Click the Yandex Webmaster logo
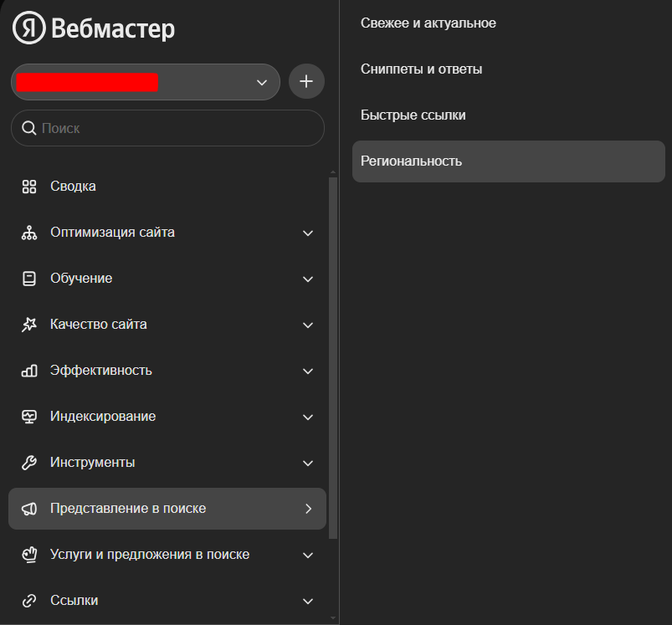Image resolution: width=672 pixels, height=625 pixels. [94, 29]
